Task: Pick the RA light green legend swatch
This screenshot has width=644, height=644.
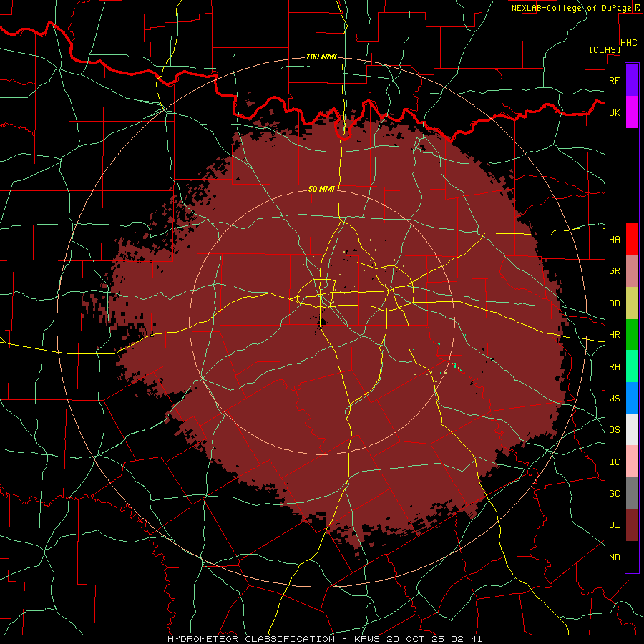Action: click(632, 366)
